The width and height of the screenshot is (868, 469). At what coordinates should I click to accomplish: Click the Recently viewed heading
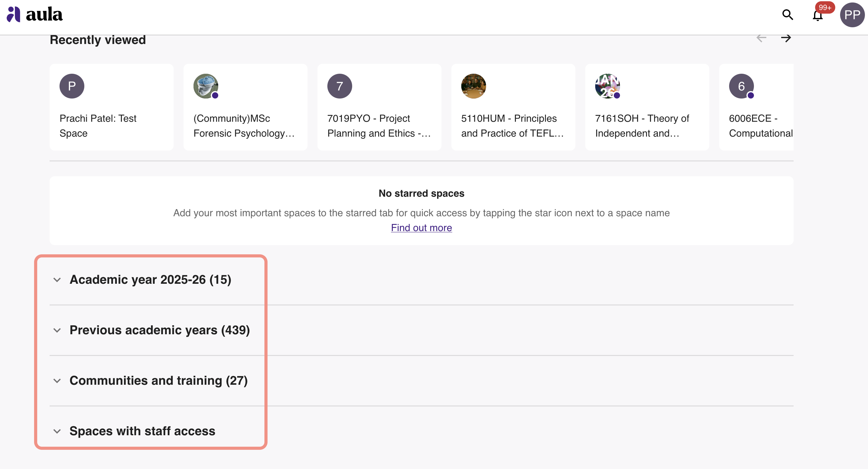[x=98, y=40]
